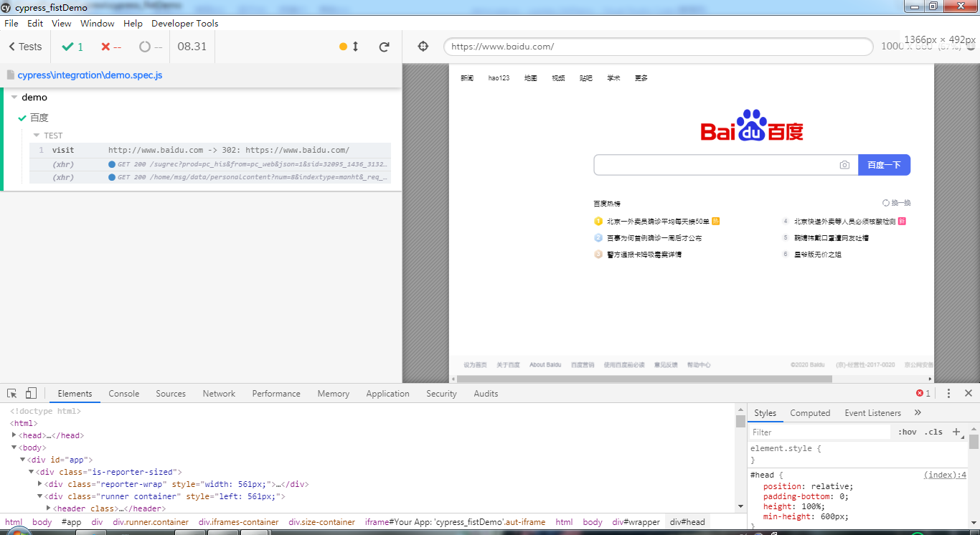This screenshot has height=535, width=980.
Task: Open the selector playground crosshair
Action: pos(423,47)
